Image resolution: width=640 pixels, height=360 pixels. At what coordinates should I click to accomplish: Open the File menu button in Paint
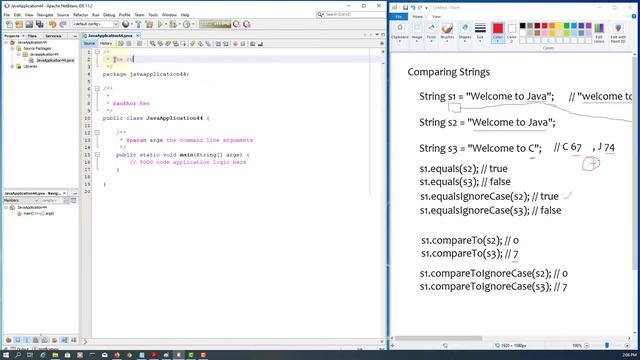pyautogui.click(x=398, y=17)
